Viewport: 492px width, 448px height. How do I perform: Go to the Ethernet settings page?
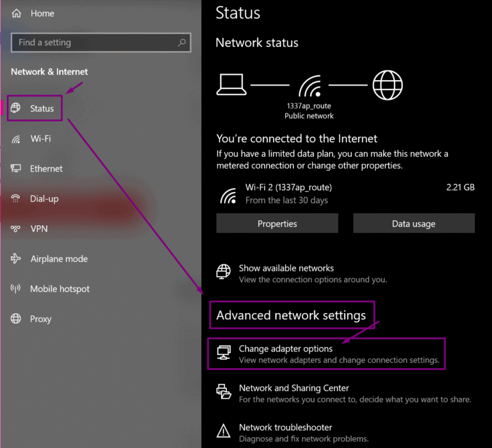[x=46, y=169]
